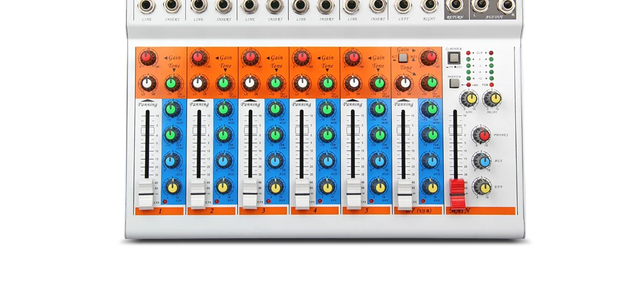Click the RIGHT output jack

coord(429,5)
